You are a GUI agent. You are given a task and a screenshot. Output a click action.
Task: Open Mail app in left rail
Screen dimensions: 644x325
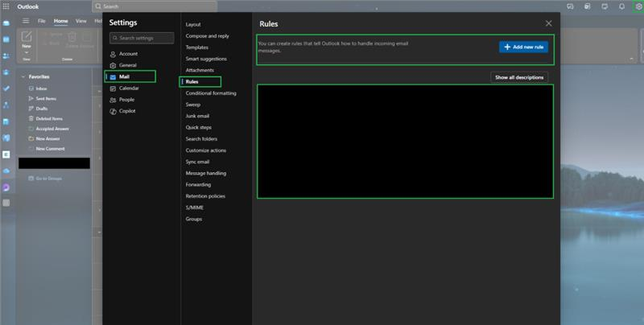[x=6, y=23]
